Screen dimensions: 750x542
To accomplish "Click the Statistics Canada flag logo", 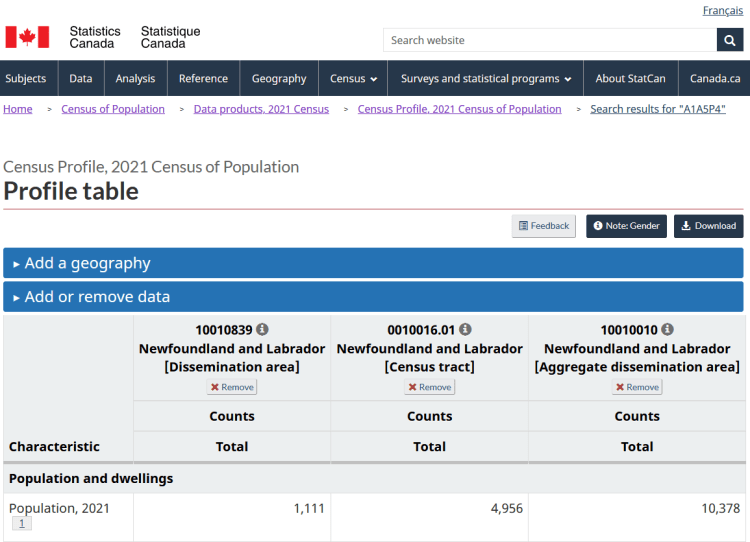I will click(27, 37).
